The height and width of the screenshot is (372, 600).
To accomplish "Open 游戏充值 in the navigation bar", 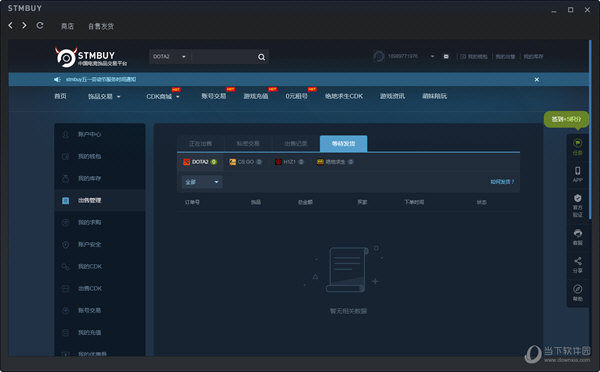I will (x=256, y=96).
